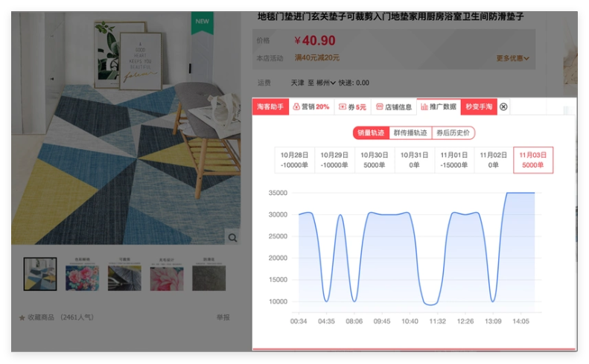
Task: Click the product title text
Action: [391, 16]
